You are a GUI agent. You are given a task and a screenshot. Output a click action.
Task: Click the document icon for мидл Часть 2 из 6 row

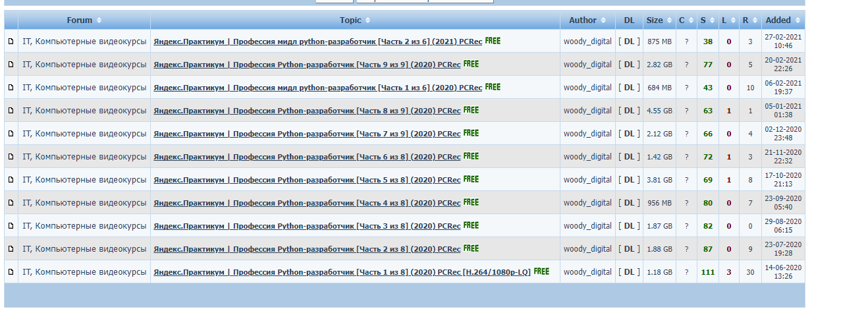point(11,42)
